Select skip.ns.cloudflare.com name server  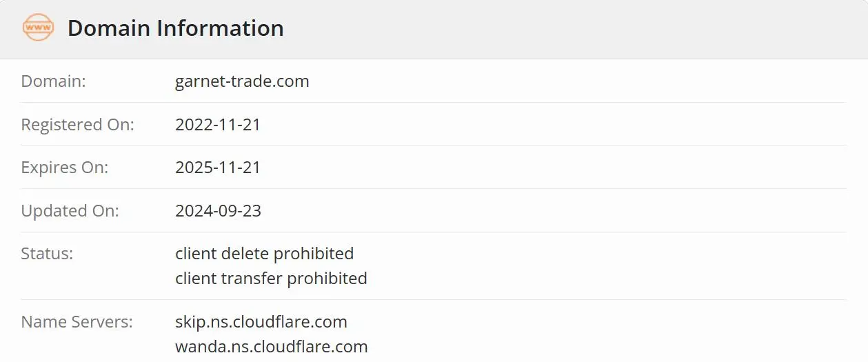[x=261, y=322]
